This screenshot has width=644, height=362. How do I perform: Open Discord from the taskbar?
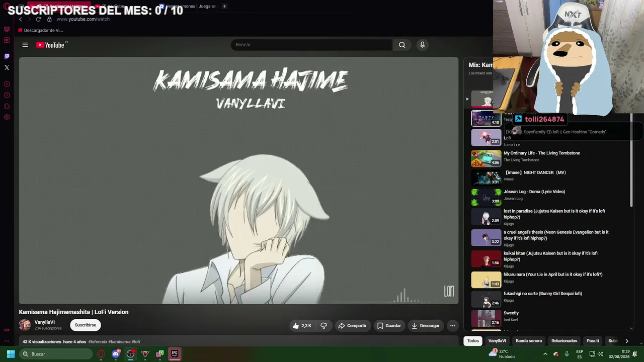[116, 354]
